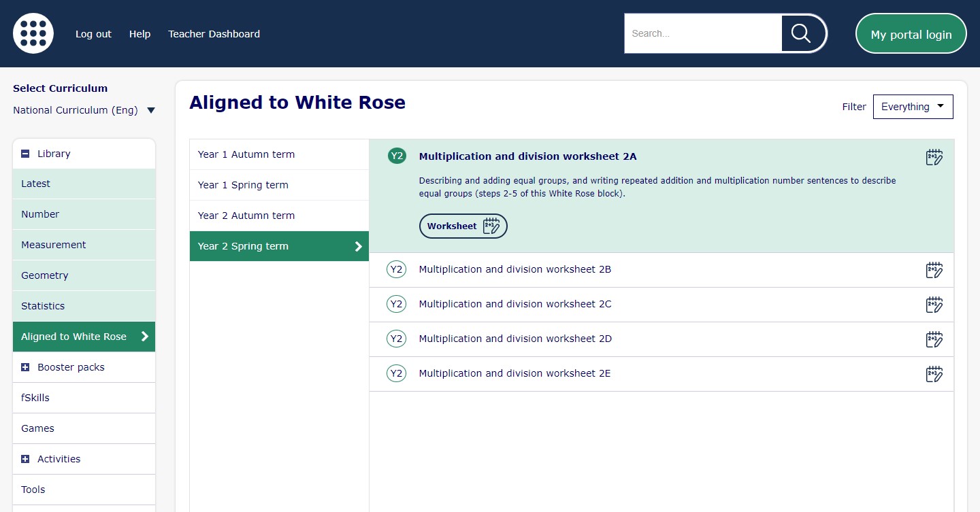Open Latest in the Library sidebar
This screenshot has height=512, width=980.
[84, 184]
